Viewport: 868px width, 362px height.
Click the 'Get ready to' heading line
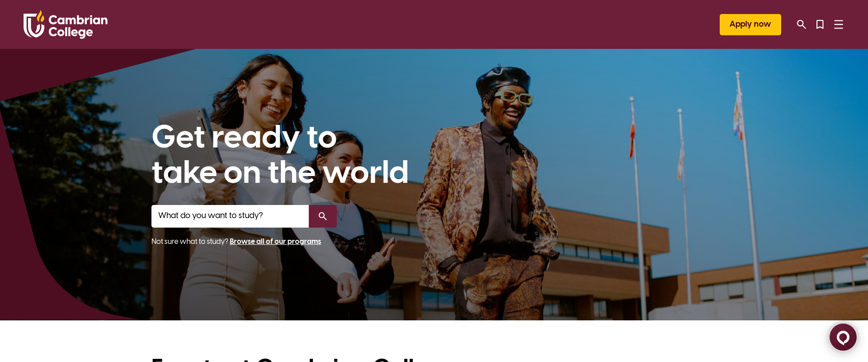(244, 137)
